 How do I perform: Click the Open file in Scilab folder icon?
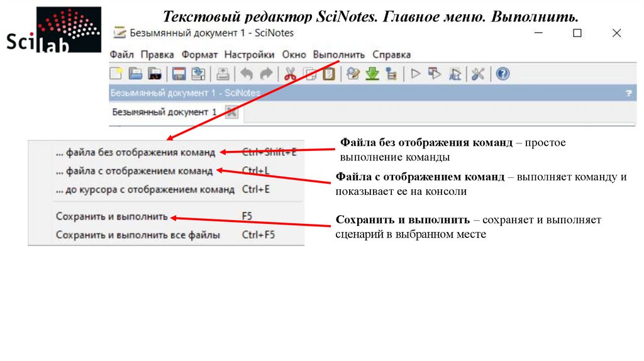coord(155,74)
